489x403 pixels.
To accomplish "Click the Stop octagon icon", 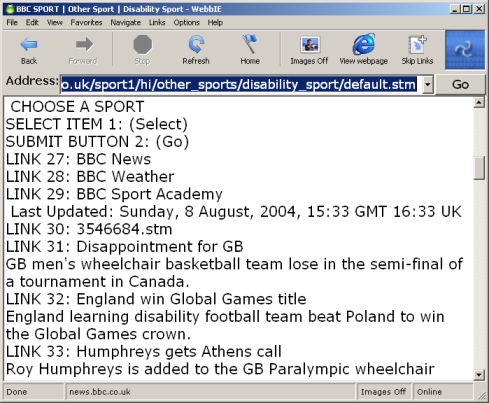I will pos(142,45).
